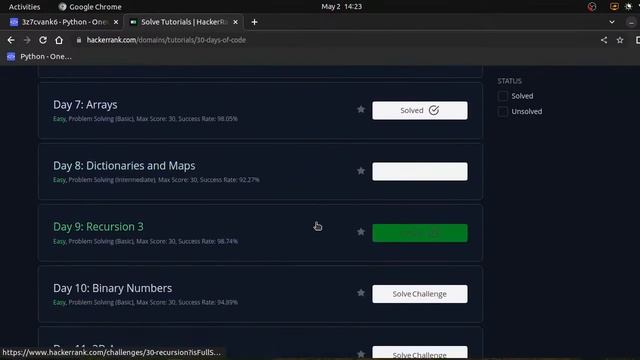Switch to the 3z7cvank6 Python tab
The image size is (640, 360).
64,22
